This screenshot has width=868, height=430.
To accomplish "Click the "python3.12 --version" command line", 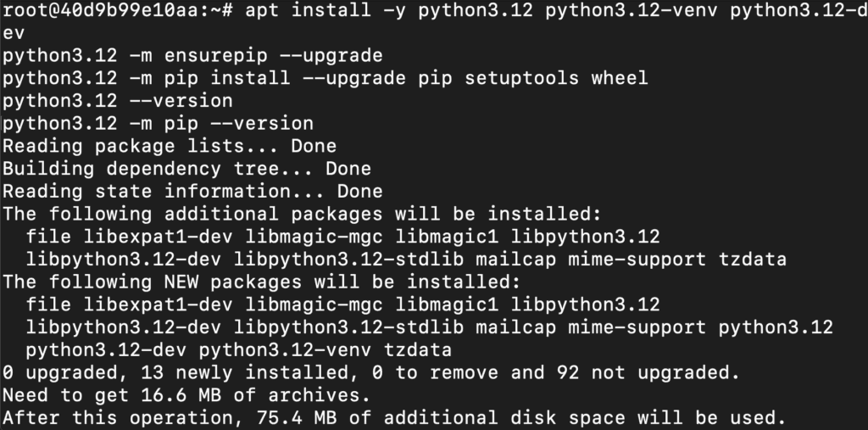I will point(118,101).
